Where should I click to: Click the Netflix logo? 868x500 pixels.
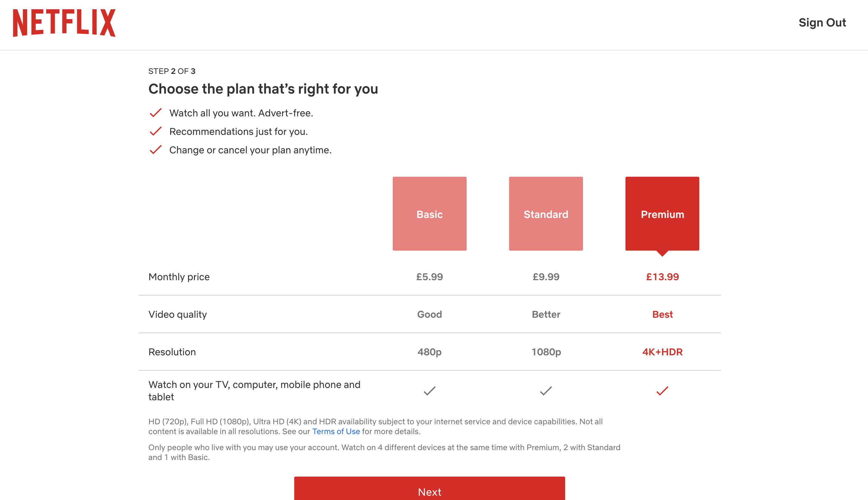tap(64, 23)
